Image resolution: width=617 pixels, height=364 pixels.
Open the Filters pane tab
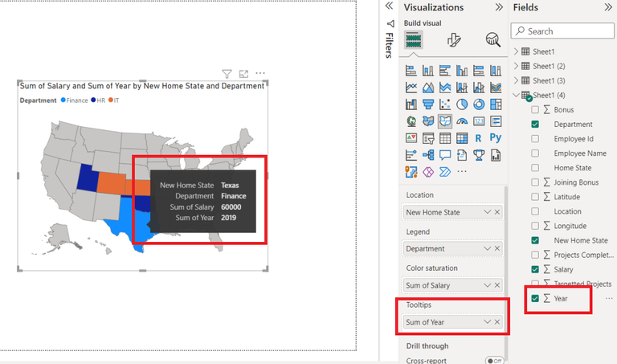click(x=389, y=39)
